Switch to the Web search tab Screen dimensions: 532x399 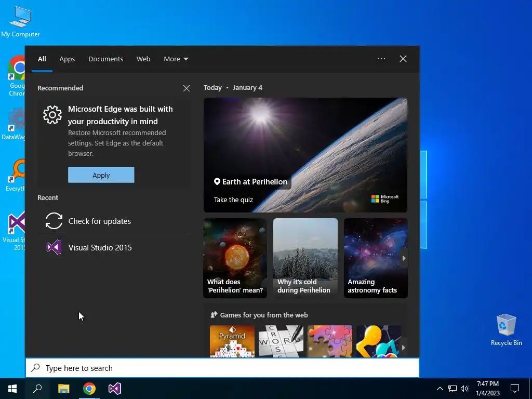(x=143, y=59)
